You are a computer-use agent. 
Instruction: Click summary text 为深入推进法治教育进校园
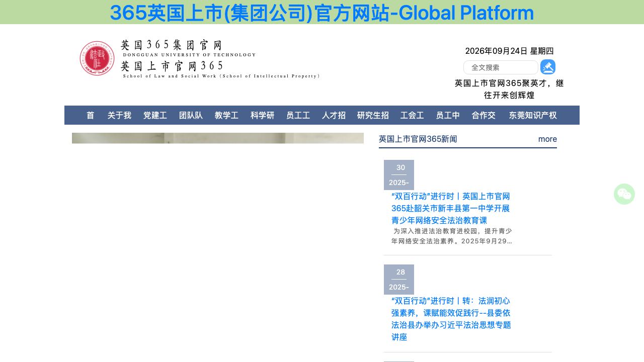coord(452,236)
